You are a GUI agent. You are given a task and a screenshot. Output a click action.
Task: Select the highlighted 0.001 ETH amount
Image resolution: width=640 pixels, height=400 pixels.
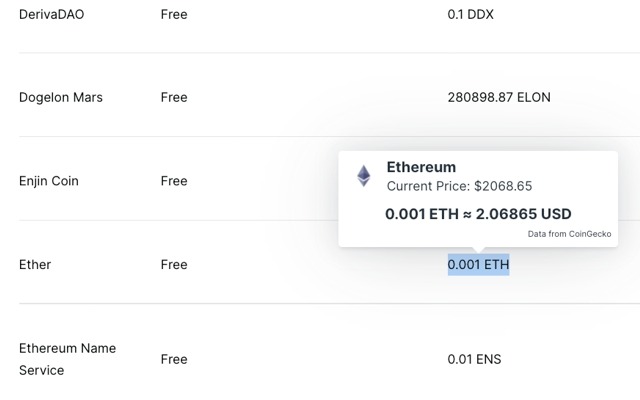(478, 264)
